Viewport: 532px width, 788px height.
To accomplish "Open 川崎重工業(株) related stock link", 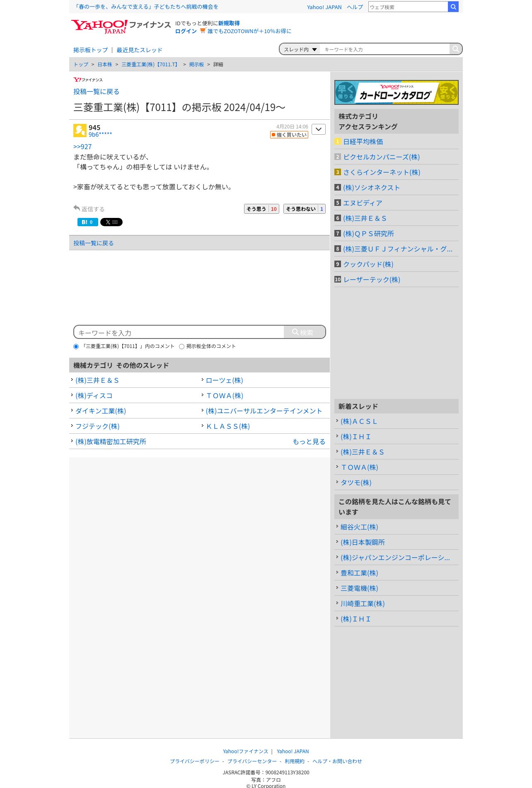I will pos(363,604).
